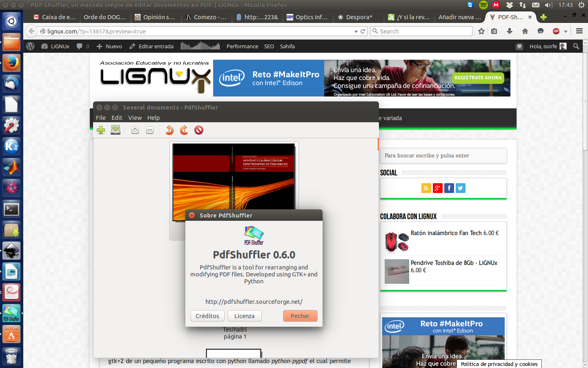
Task: Zoom out using PdfShuffler toolbar icon
Action: [x=150, y=130]
